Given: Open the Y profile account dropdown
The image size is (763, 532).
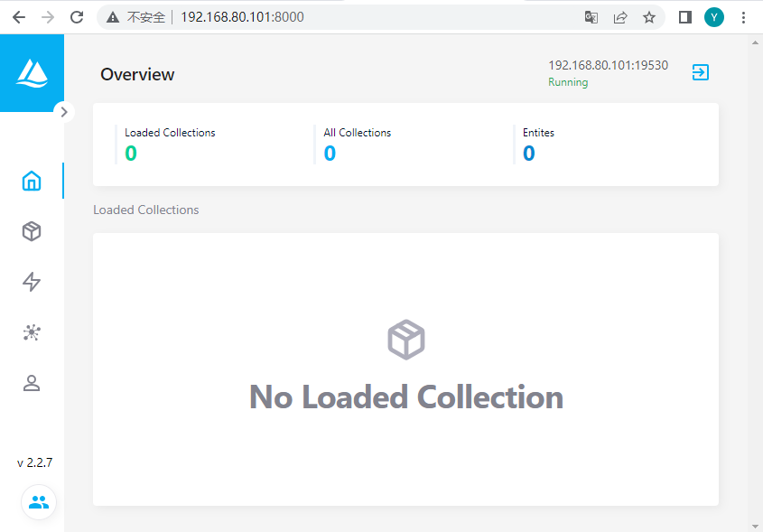Looking at the screenshot, I should click(713, 16).
